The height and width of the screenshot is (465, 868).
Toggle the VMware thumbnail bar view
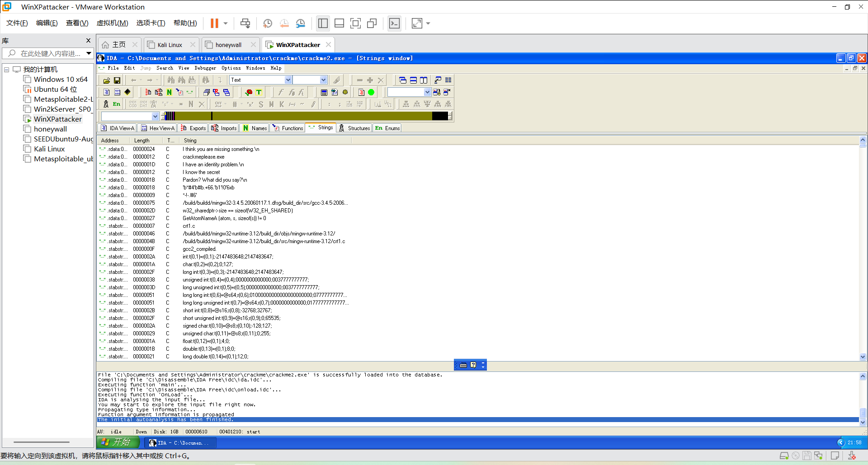pyautogui.click(x=340, y=23)
